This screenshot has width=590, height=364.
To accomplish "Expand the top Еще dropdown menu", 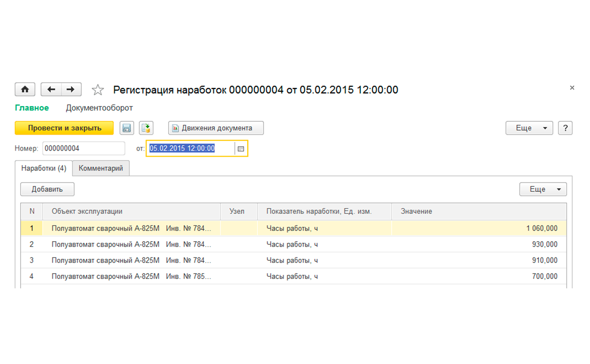I will point(529,128).
